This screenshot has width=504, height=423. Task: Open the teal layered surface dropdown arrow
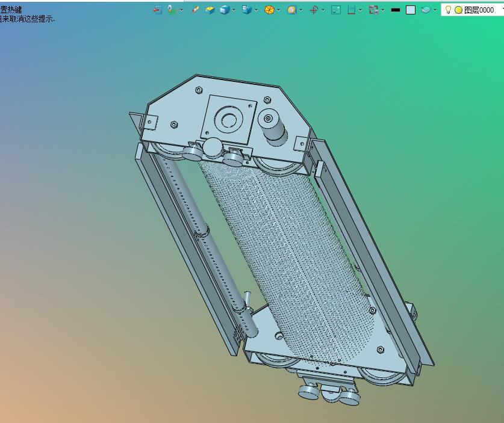coord(435,10)
